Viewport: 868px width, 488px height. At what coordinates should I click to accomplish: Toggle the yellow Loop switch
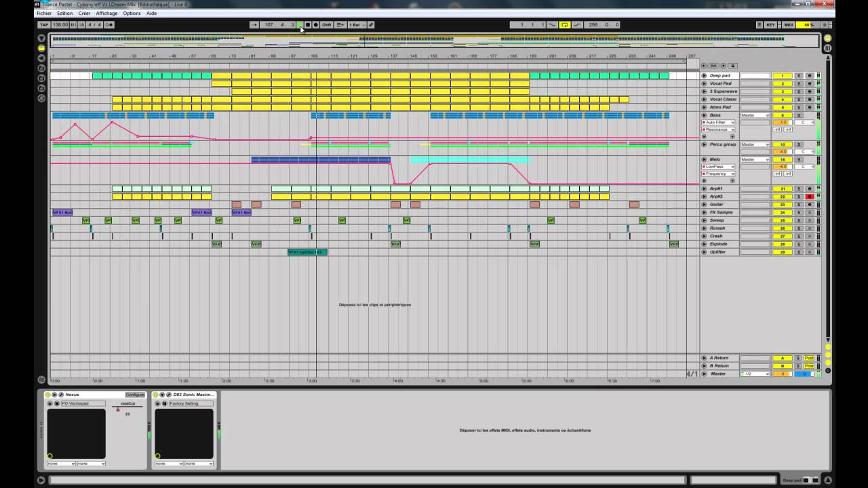click(564, 25)
